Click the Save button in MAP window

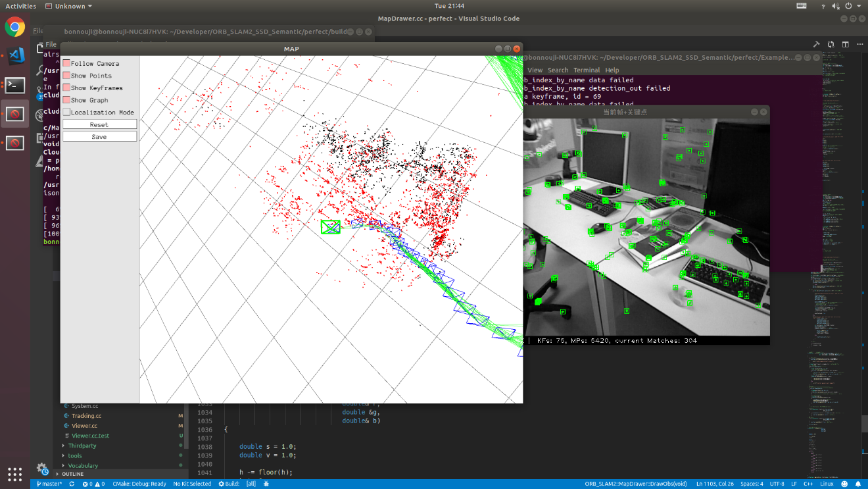[99, 136]
